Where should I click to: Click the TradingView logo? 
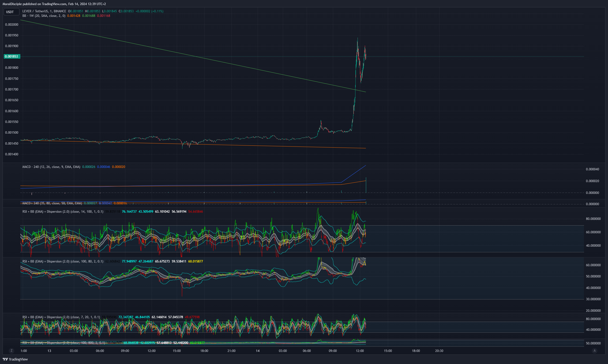pyautogui.click(x=15, y=359)
